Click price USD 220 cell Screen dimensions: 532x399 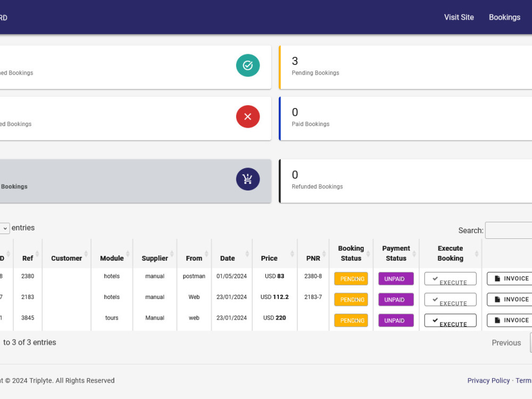275,318
